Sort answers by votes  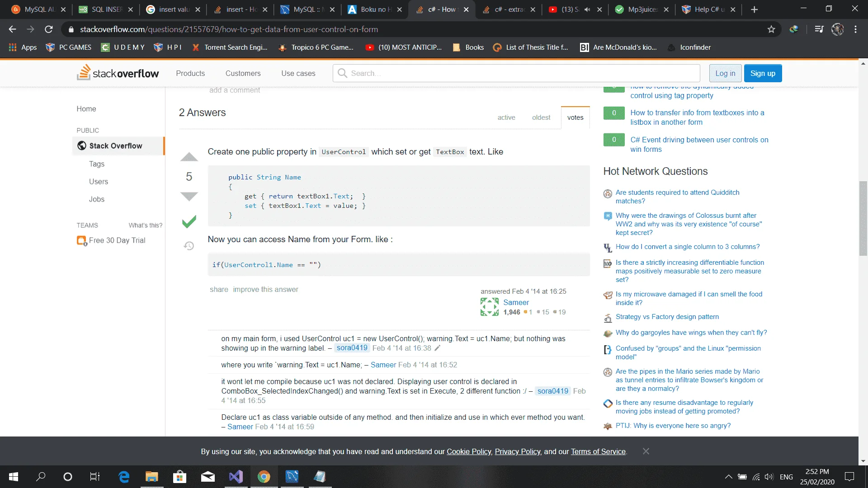[576, 117]
